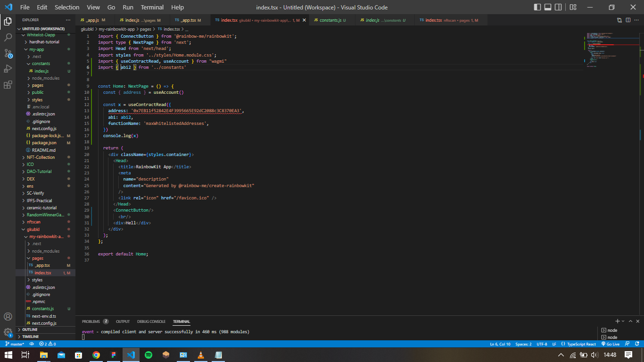644x362 pixels.
Task: Open the Terminal menu
Action: click(x=152, y=7)
